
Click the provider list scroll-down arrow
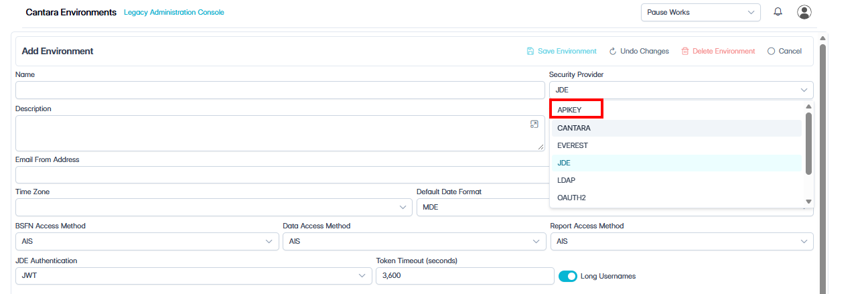click(x=808, y=202)
